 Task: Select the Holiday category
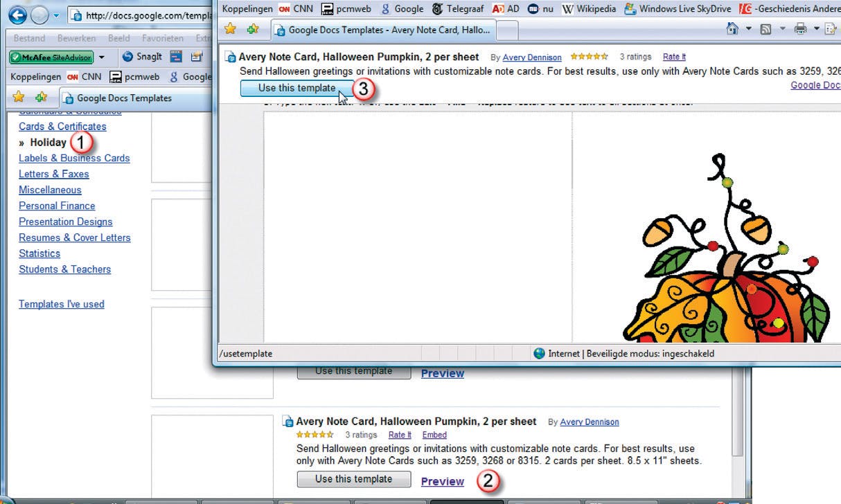(x=48, y=142)
